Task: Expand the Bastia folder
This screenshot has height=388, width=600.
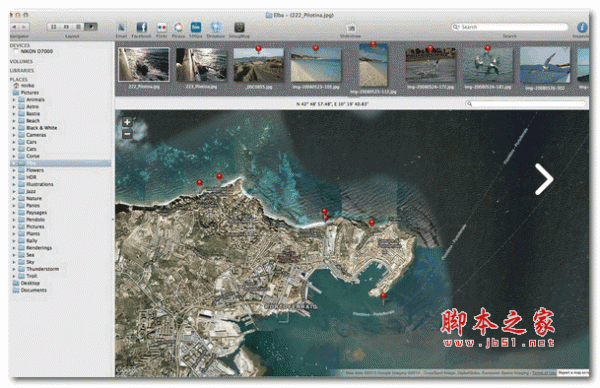Action: (14, 114)
